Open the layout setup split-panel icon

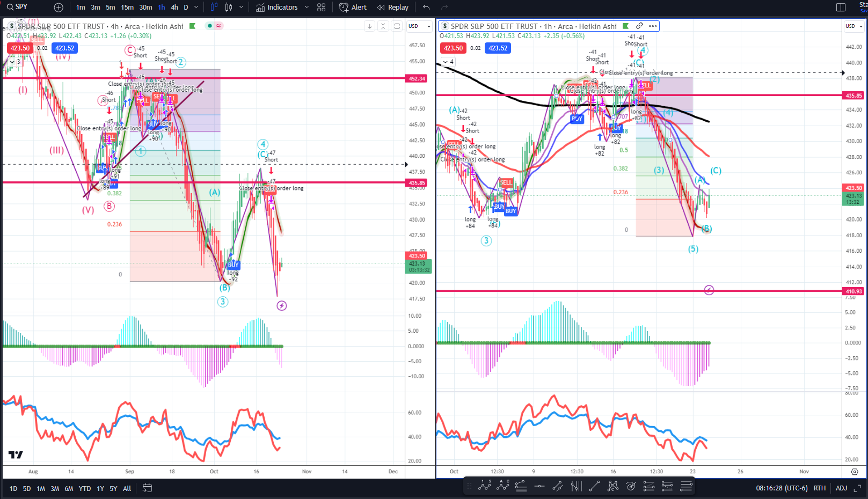[841, 8]
